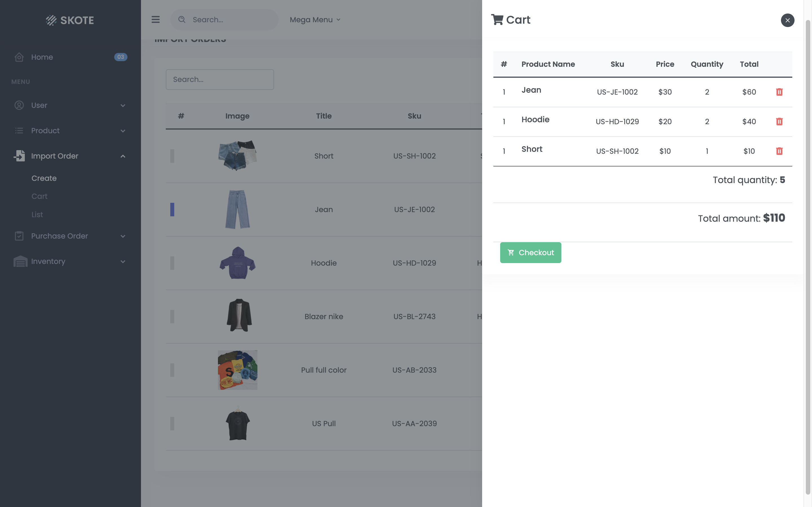This screenshot has width=812, height=507.
Task: Expand the User menu chevron
Action: pyautogui.click(x=123, y=105)
